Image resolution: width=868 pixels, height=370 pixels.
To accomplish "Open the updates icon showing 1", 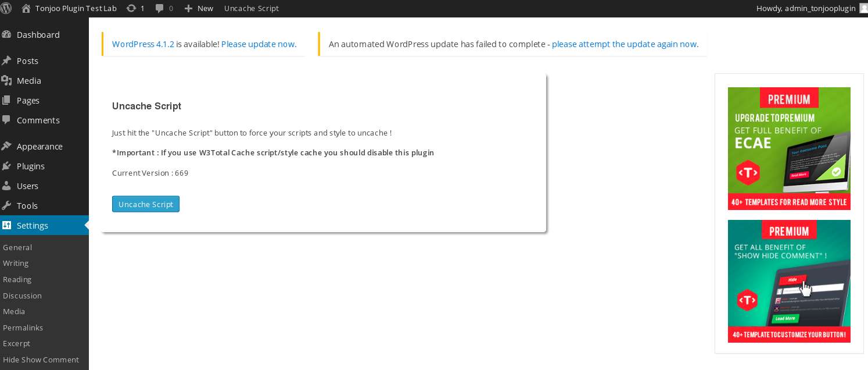I will [x=131, y=8].
